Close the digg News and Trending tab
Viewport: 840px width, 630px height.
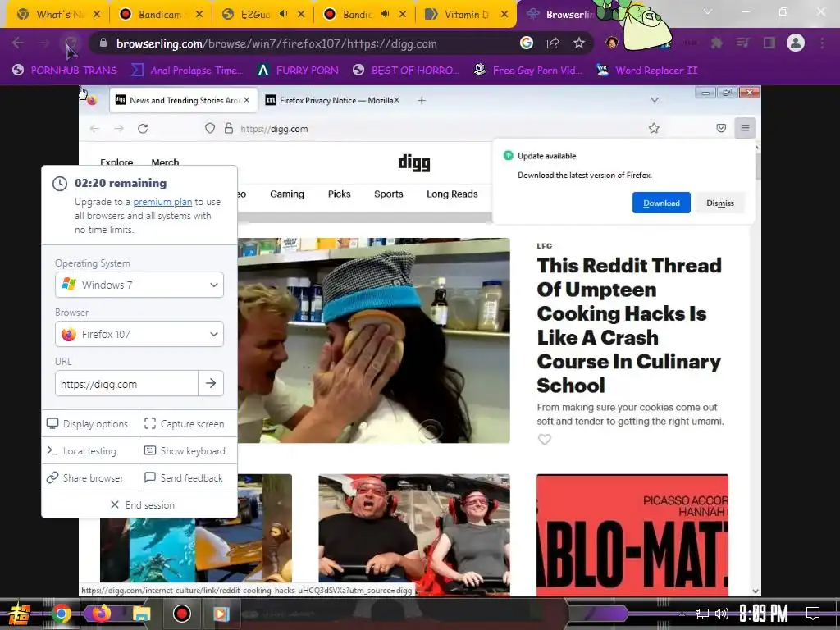246,100
